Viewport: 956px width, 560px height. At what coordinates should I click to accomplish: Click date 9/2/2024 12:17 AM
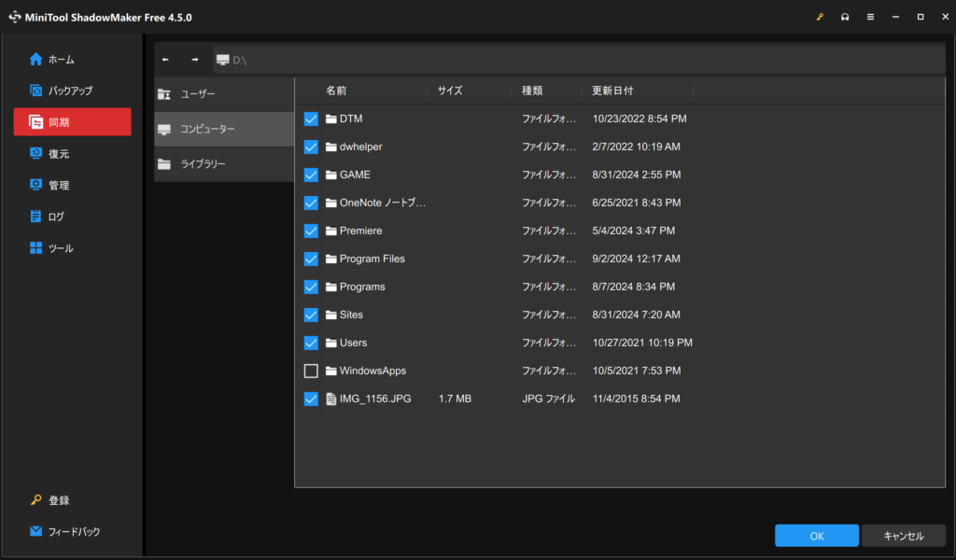tap(636, 259)
